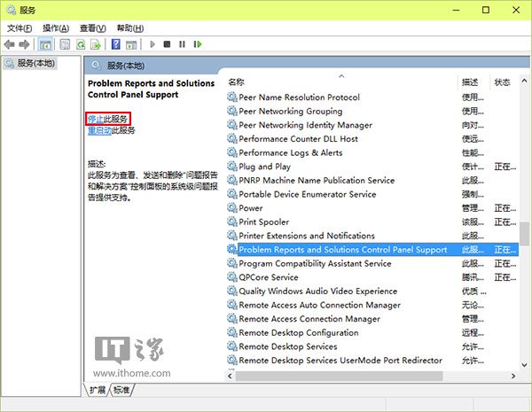Switch to the 标准 tab
Screen dimensions: 532x412
tap(121, 390)
